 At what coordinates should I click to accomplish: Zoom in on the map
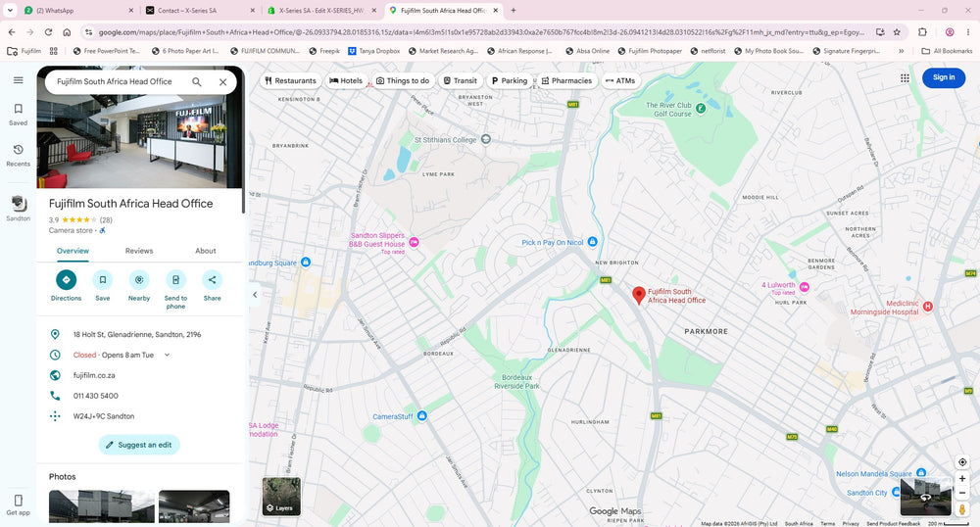(962, 478)
